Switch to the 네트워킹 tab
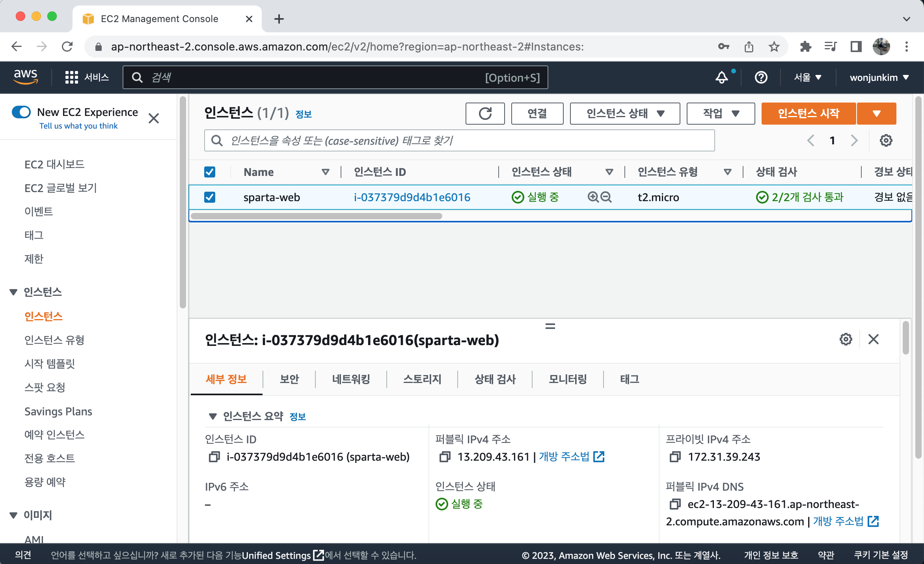Screen dimensions: 924x564 coord(351,379)
